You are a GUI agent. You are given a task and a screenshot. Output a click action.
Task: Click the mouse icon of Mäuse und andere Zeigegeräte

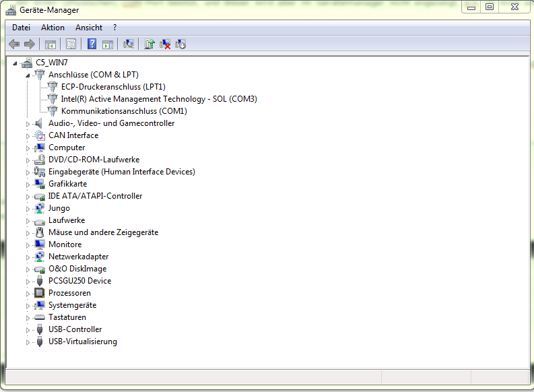pyautogui.click(x=40, y=232)
